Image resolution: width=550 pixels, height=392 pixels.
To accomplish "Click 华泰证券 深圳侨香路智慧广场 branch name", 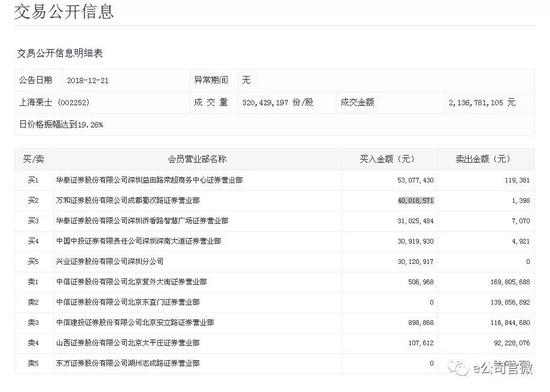I will pos(142,221).
